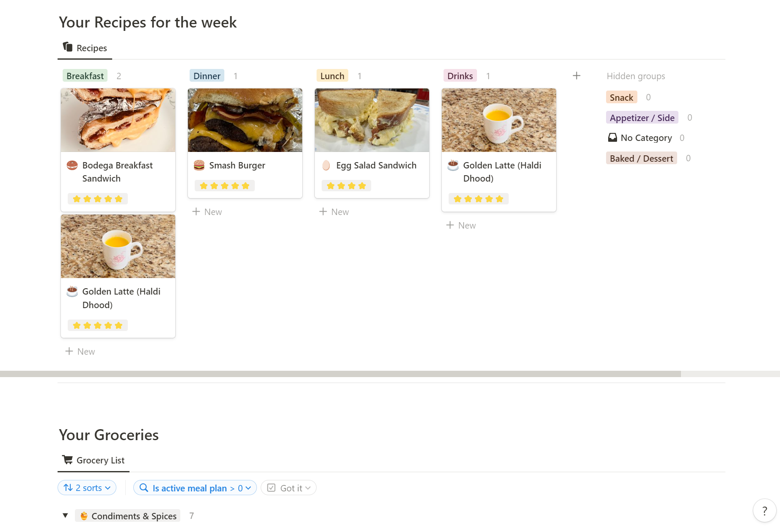
Task: Click the inbox icon next to No Category
Action: point(612,137)
